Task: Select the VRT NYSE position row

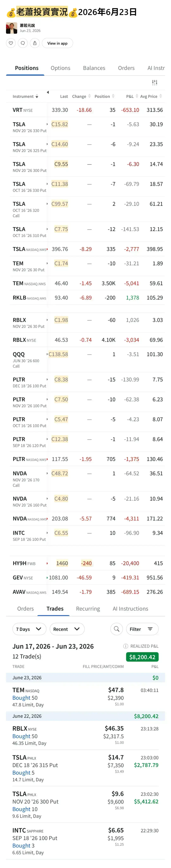Action: (x=85, y=110)
